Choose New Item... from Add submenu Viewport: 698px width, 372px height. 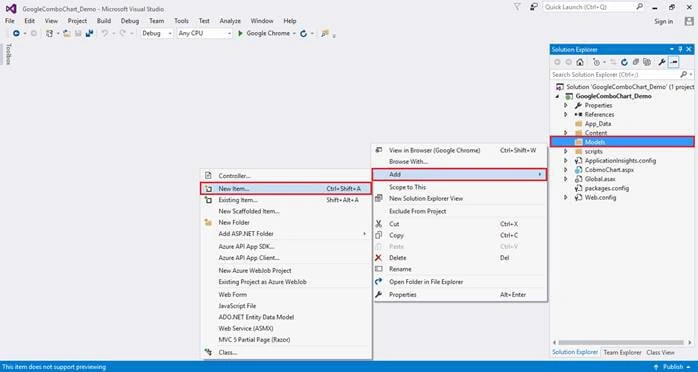pyautogui.click(x=286, y=189)
